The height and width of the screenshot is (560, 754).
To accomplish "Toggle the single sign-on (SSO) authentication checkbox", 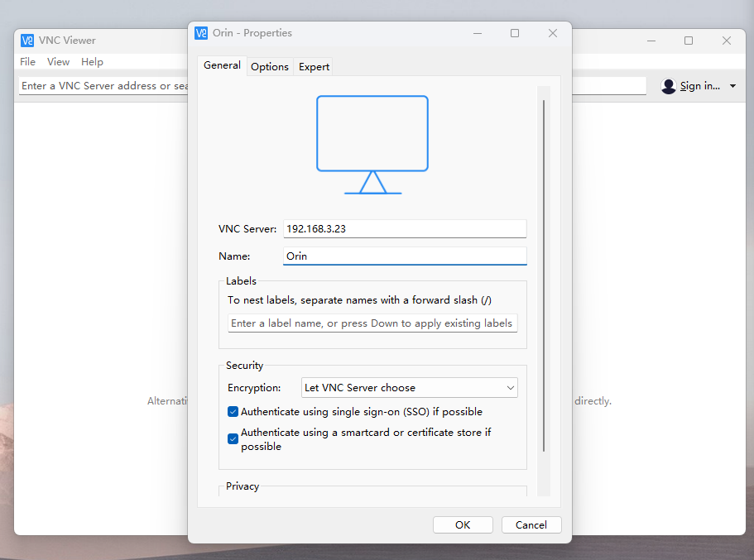I will [233, 411].
